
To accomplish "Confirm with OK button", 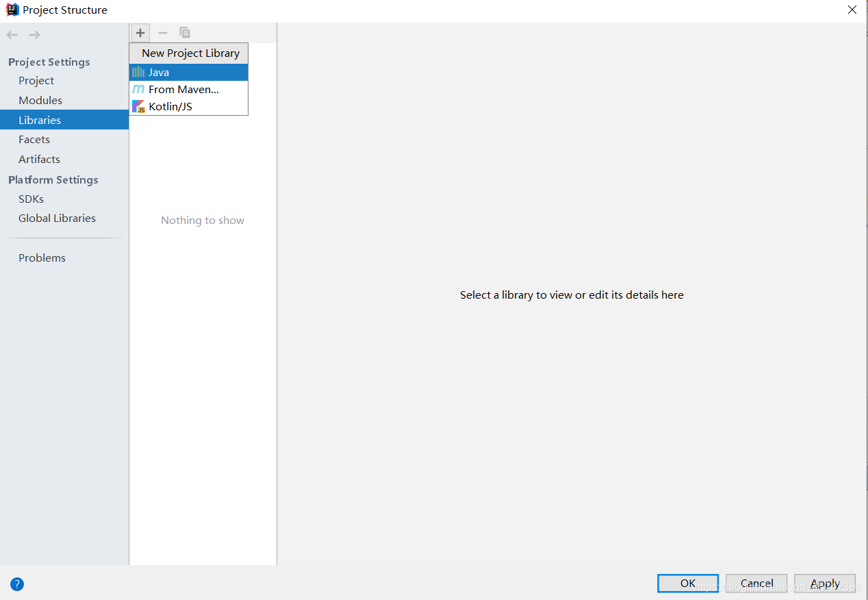I will [x=688, y=584].
